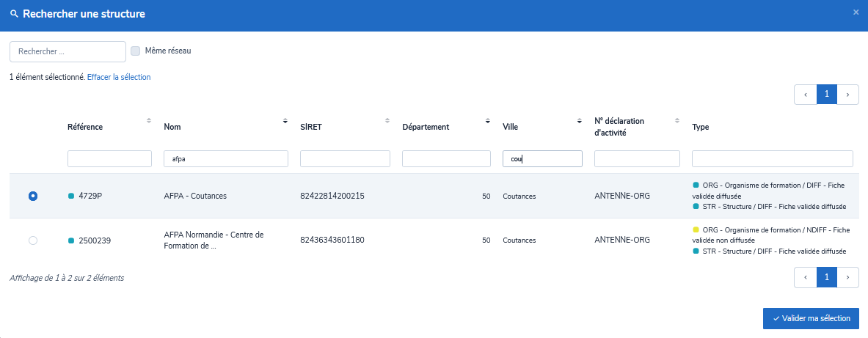This screenshot has height=338, width=868.
Task: Click name AFPA Normandie - Centre de Formation
Action: tap(214, 240)
